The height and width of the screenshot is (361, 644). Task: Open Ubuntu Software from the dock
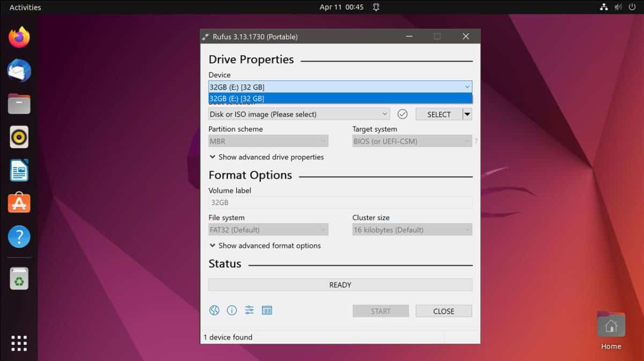click(x=19, y=203)
